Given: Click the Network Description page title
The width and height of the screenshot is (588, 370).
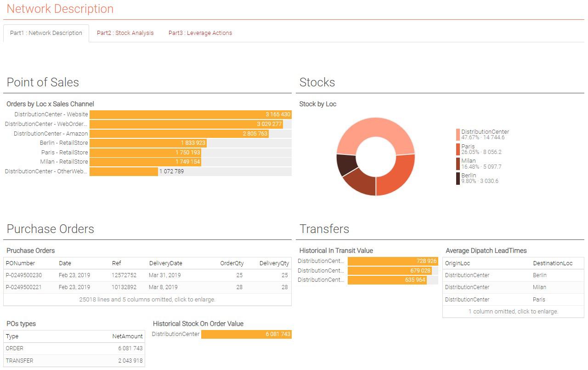Looking at the screenshot, I should 60,9.
